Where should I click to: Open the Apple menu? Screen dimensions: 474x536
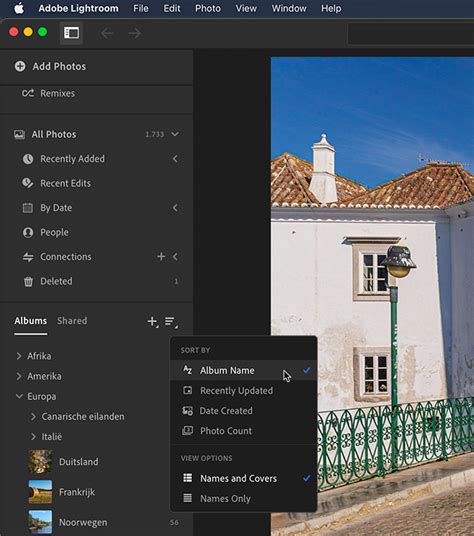click(x=19, y=8)
